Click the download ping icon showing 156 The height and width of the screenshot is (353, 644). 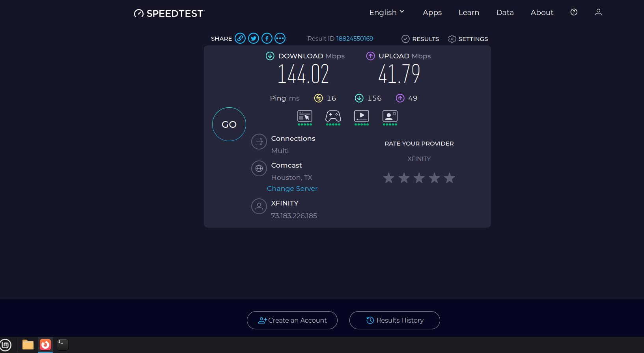[x=359, y=98]
